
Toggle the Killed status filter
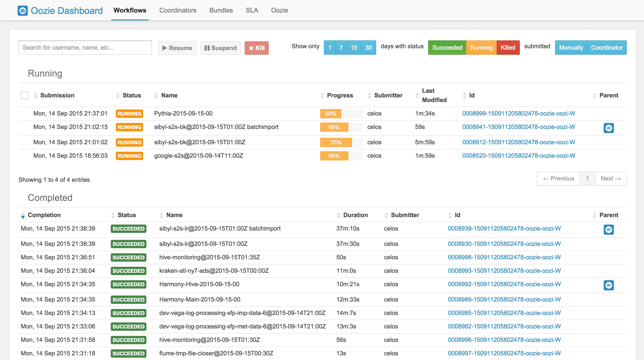508,48
